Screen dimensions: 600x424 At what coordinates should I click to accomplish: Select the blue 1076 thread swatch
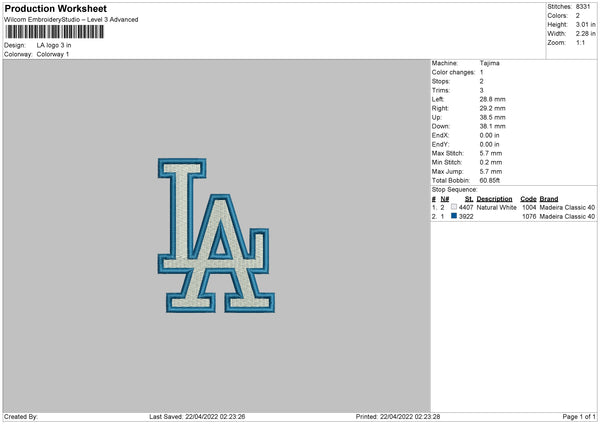coord(454,216)
